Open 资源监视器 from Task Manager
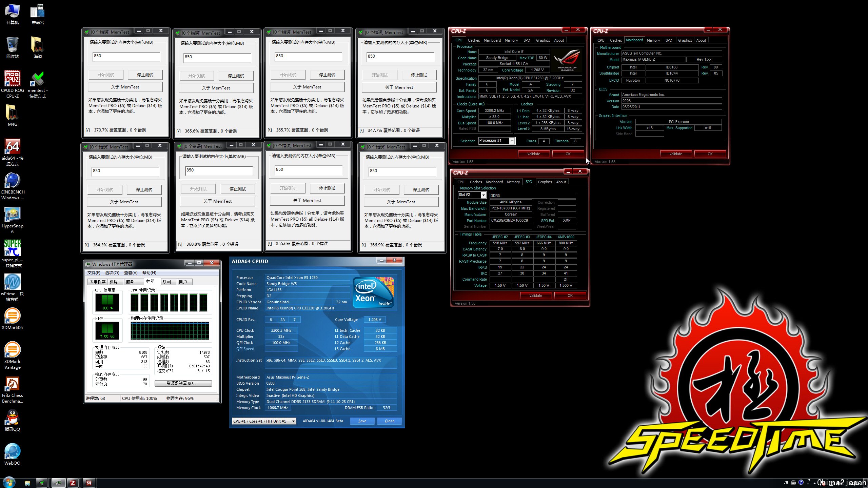Image resolution: width=868 pixels, height=488 pixels. [183, 383]
